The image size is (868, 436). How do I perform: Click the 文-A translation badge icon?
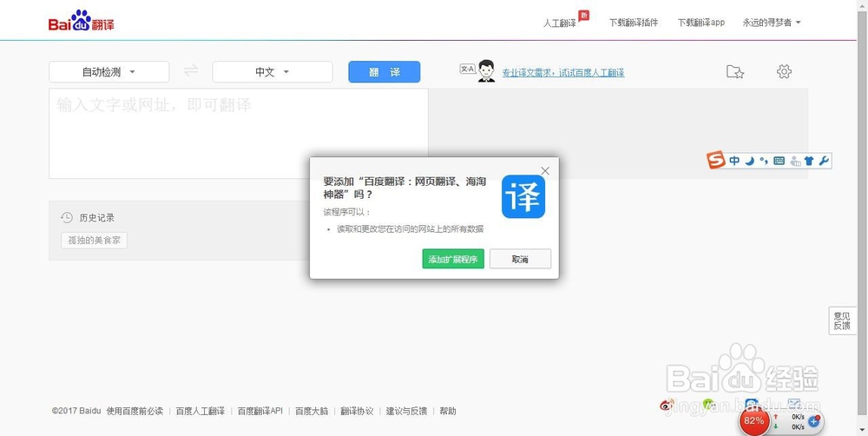(468, 69)
